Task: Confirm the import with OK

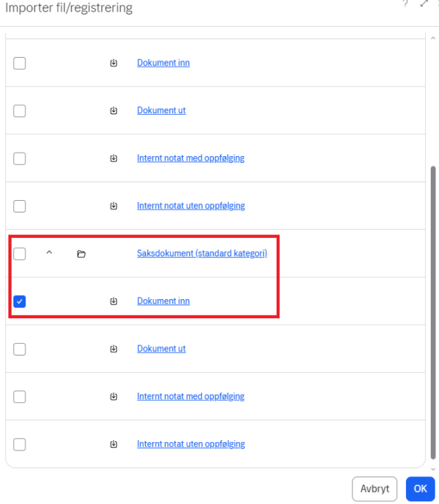Action: 420,489
